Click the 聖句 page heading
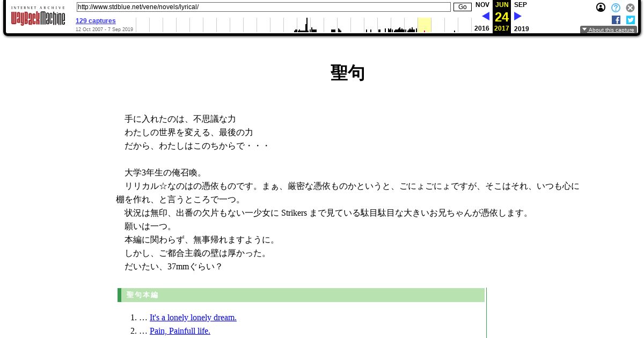Screen dimensions: 644x338 348,72
